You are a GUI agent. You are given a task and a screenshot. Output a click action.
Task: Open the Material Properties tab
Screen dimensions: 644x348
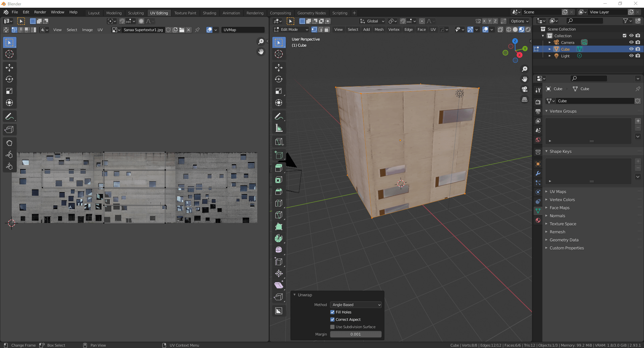(538, 220)
